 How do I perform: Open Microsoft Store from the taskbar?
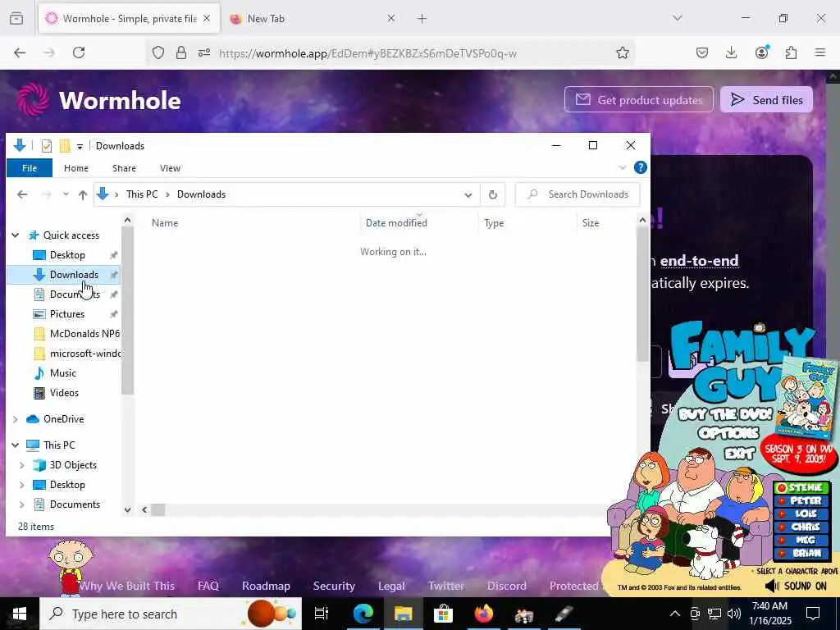pos(443,614)
